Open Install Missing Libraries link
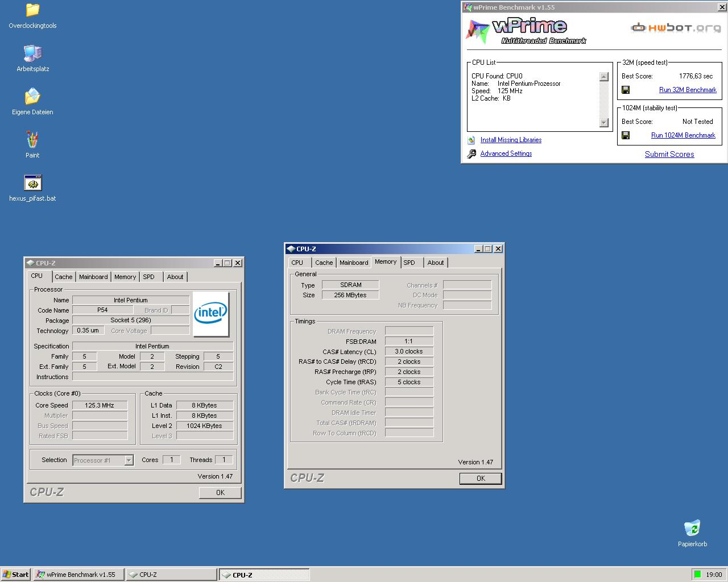 [511, 140]
